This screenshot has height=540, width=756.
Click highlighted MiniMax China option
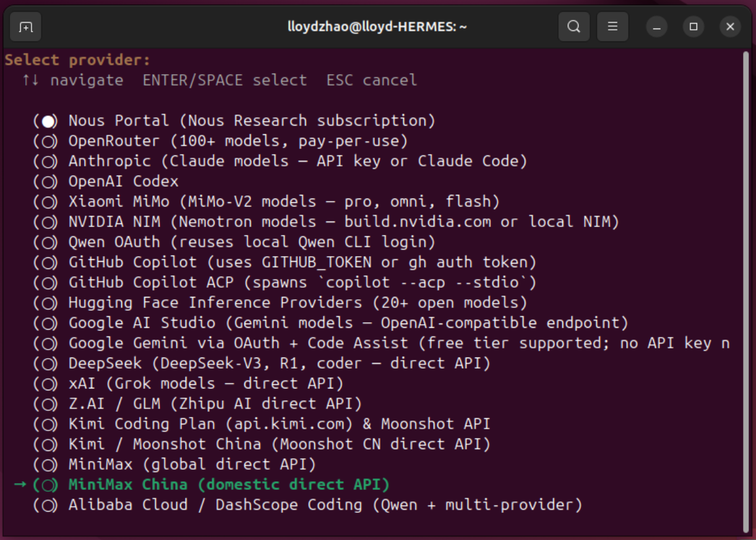(x=229, y=484)
